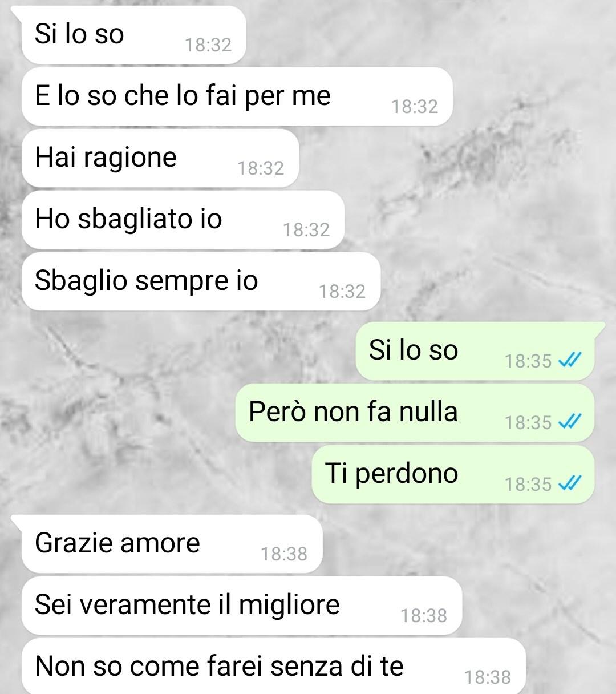The image size is (616, 694).
Task: Select 'Non so come farei senza di te'
Action: 274,666
